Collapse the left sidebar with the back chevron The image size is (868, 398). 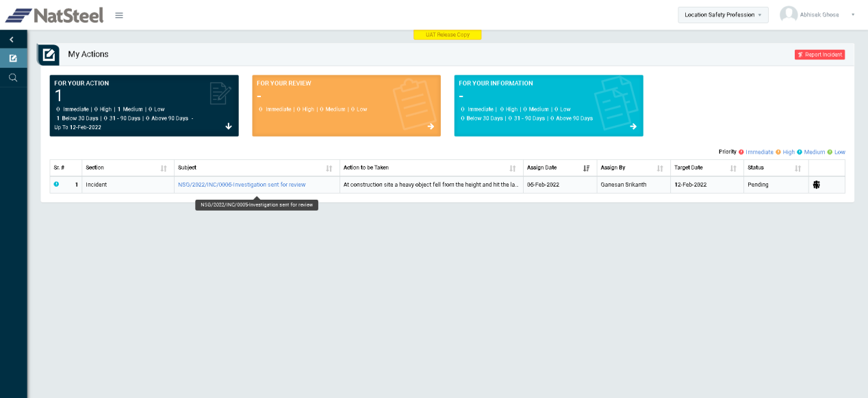coord(12,40)
